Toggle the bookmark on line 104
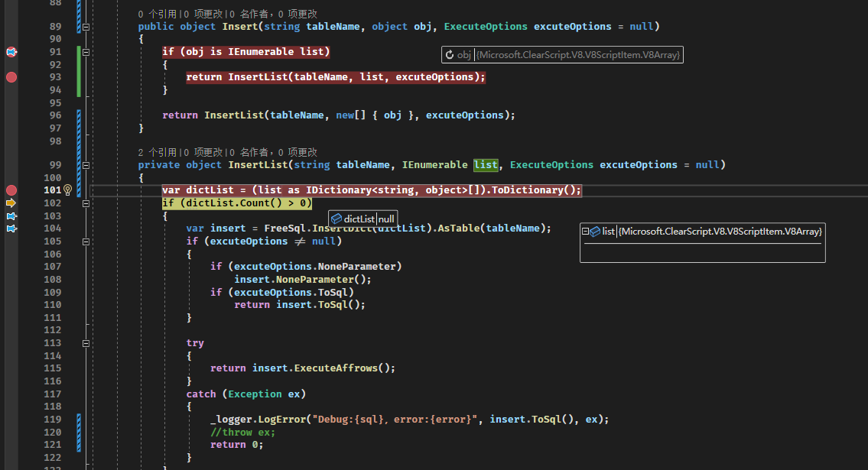The image size is (868, 470). [x=11, y=228]
